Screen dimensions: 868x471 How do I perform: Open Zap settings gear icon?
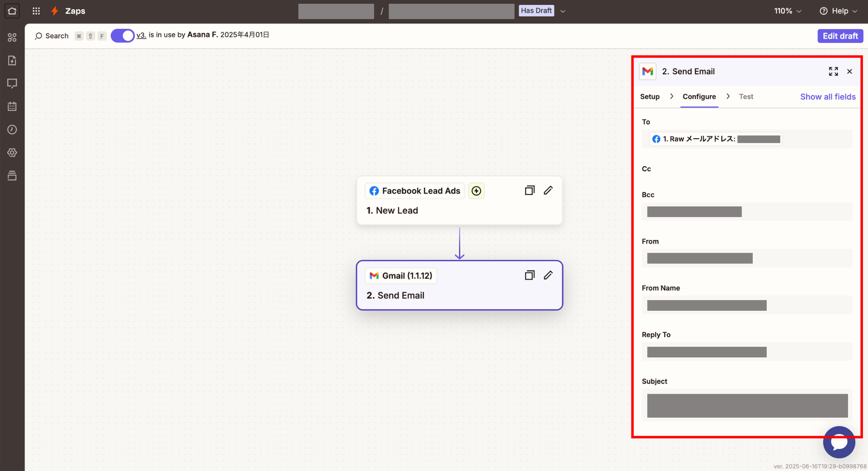12,153
